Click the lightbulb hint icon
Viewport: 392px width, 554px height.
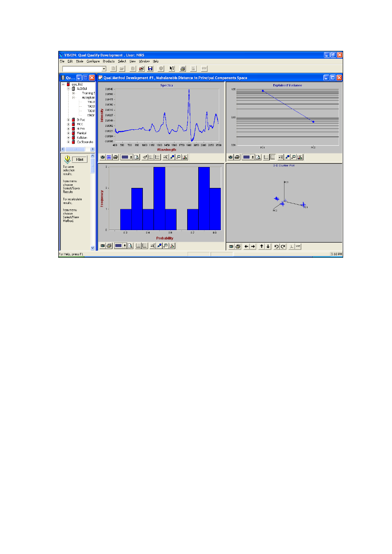(67, 159)
